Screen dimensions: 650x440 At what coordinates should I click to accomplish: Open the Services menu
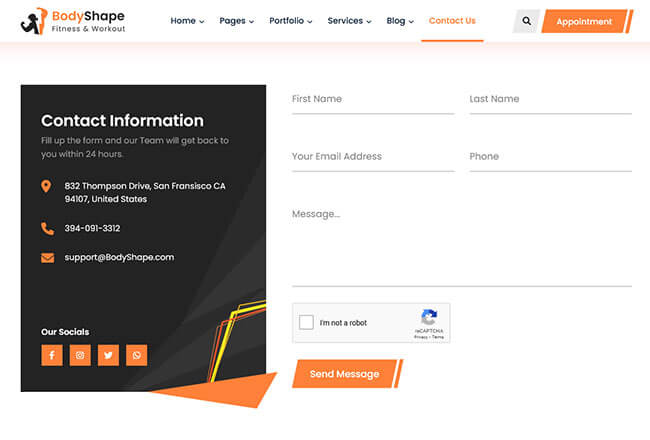click(x=349, y=21)
